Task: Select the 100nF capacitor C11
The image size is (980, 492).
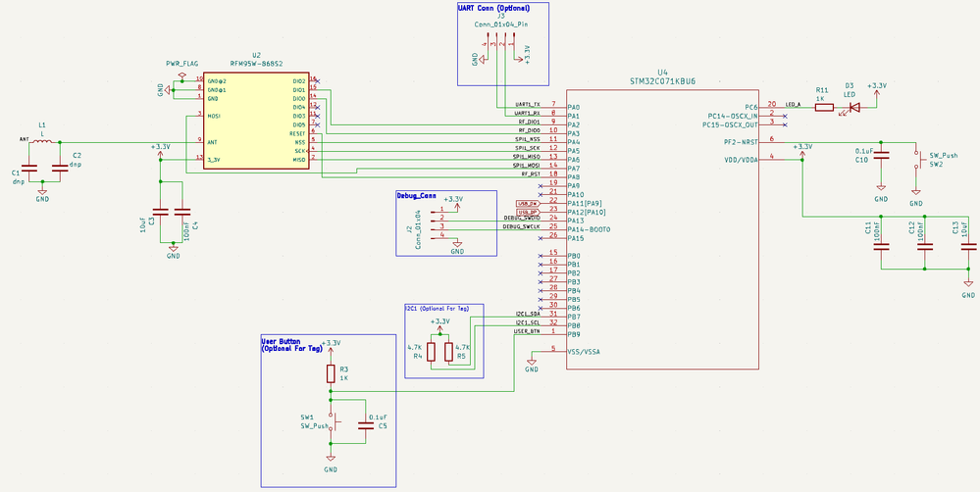Action: (x=881, y=246)
